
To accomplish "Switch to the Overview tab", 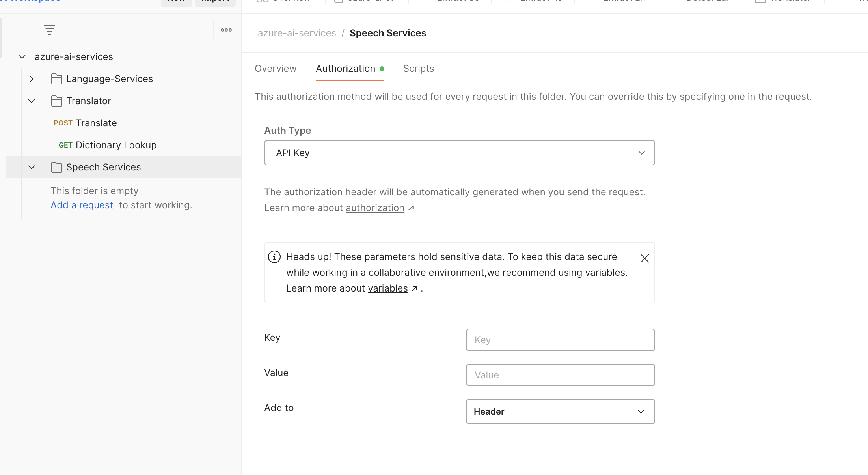I will [276, 69].
